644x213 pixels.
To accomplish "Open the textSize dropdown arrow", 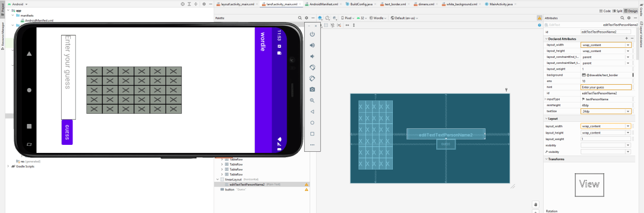I will tap(628, 111).
